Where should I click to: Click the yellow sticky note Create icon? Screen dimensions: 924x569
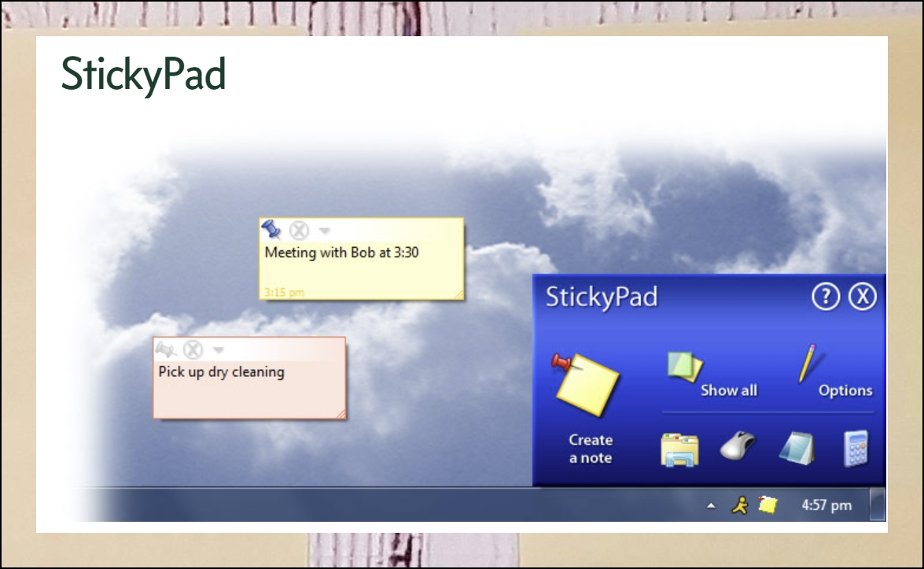584,382
